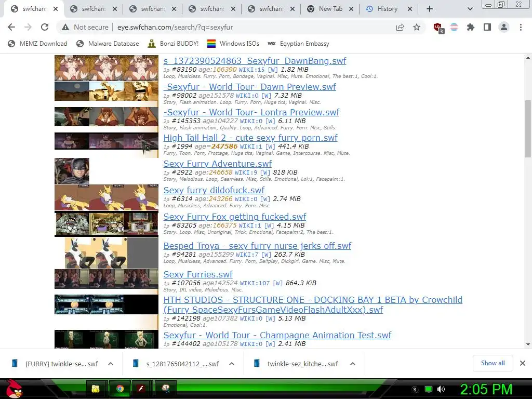This screenshot has width=532, height=399.
Task: Close the History tab
Action: click(x=410, y=9)
